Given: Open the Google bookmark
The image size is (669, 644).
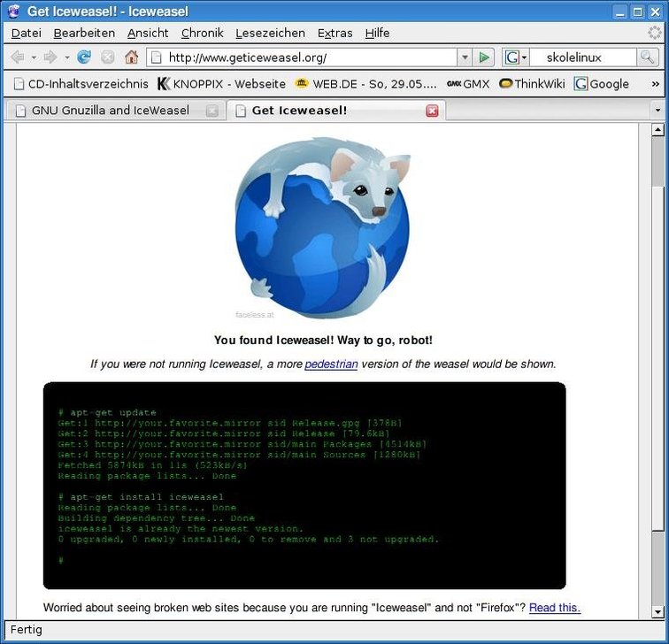Looking at the screenshot, I should tap(602, 84).
